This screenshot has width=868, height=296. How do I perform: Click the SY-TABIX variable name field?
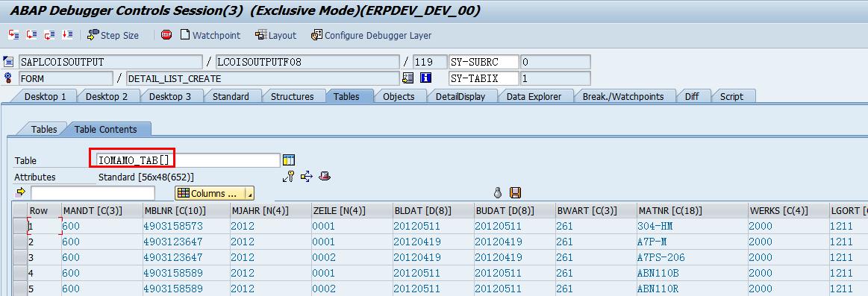coord(484,78)
